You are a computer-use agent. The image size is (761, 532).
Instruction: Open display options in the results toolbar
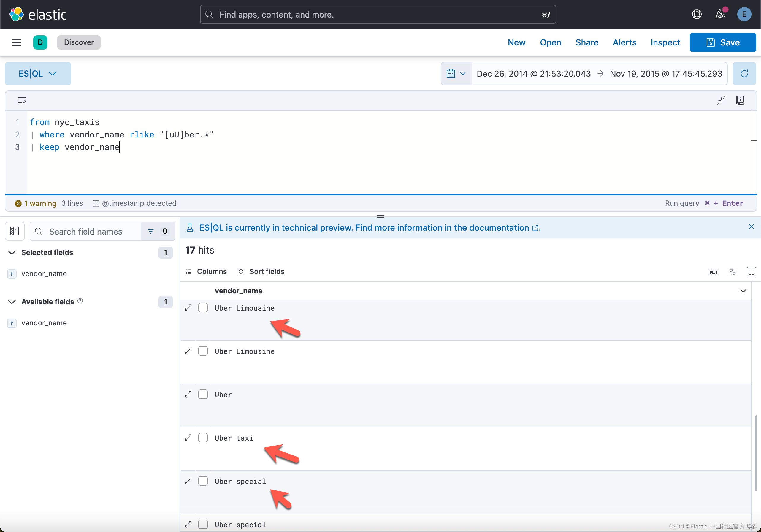(733, 271)
